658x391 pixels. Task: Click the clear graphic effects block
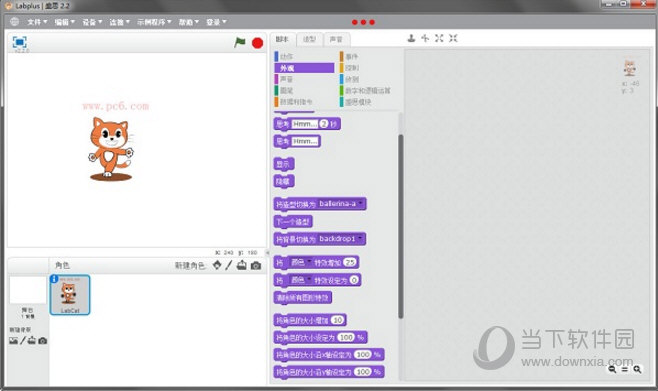point(303,298)
